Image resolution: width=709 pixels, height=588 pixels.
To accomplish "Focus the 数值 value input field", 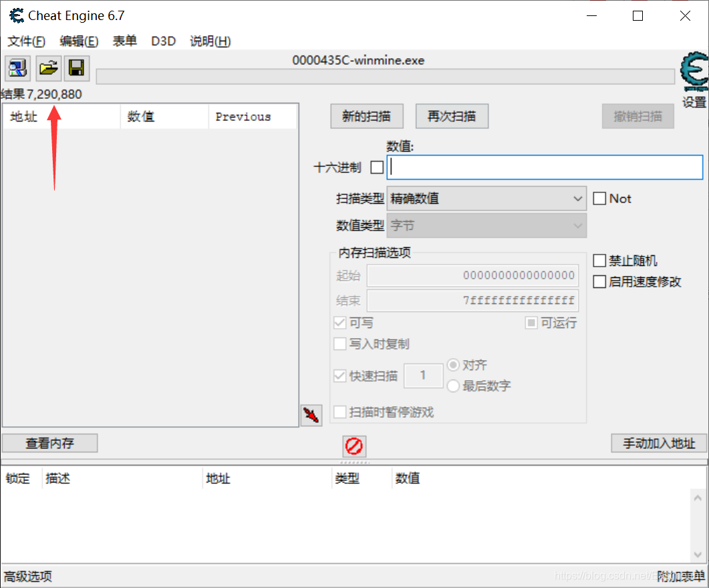I will [545, 167].
